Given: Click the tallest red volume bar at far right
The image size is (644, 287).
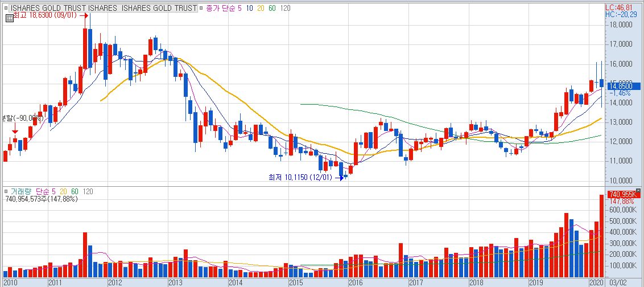Looking at the screenshot, I should [602, 236].
